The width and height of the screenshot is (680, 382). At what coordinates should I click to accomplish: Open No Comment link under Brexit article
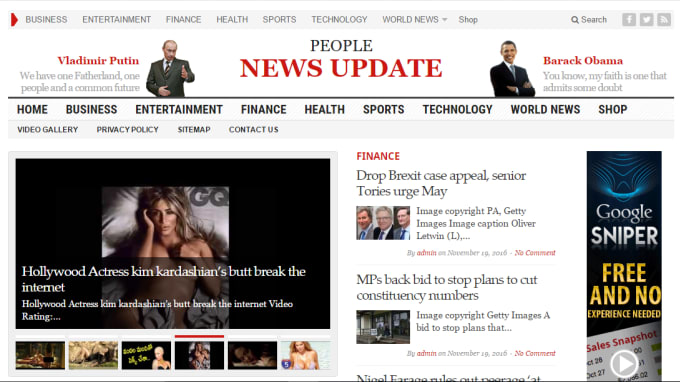coord(535,253)
